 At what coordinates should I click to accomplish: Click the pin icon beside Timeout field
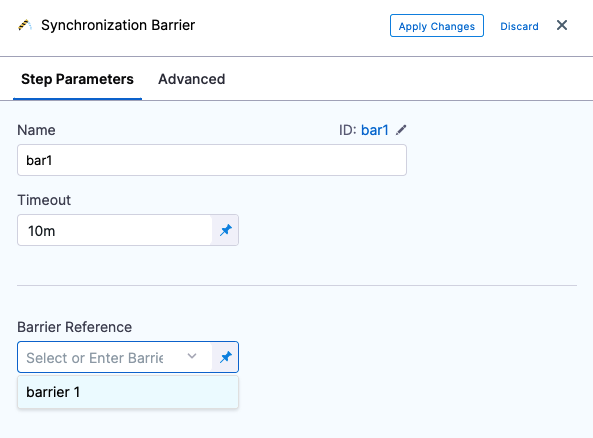coord(225,230)
